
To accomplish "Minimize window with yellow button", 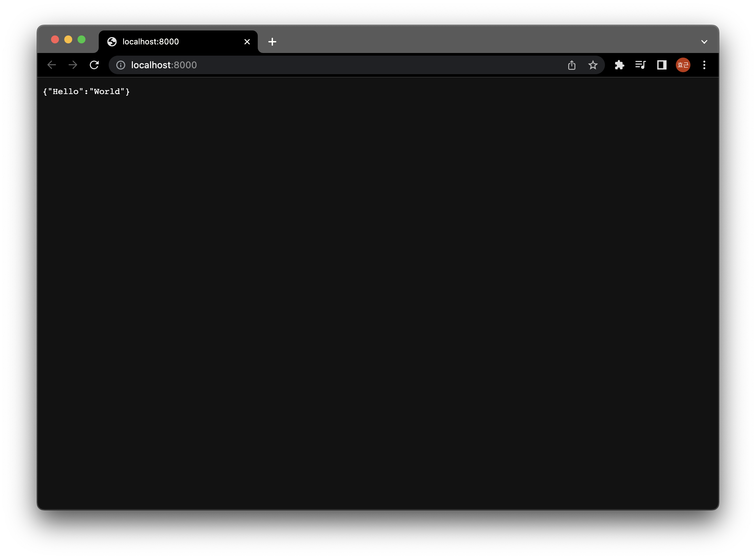I will point(68,40).
